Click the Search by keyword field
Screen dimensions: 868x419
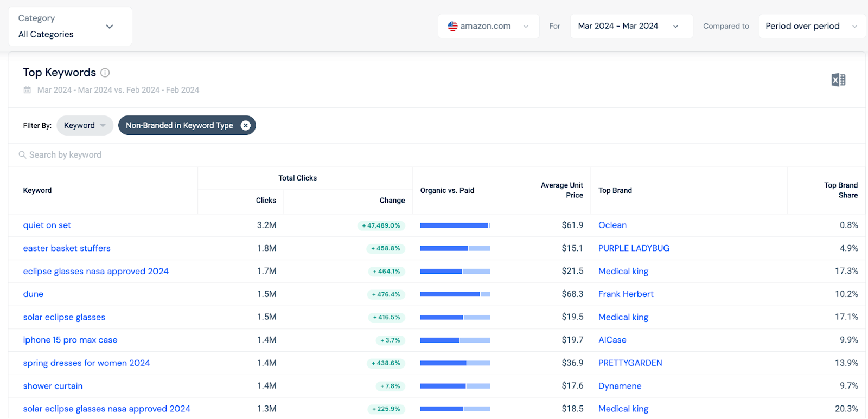(x=437, y=155)
